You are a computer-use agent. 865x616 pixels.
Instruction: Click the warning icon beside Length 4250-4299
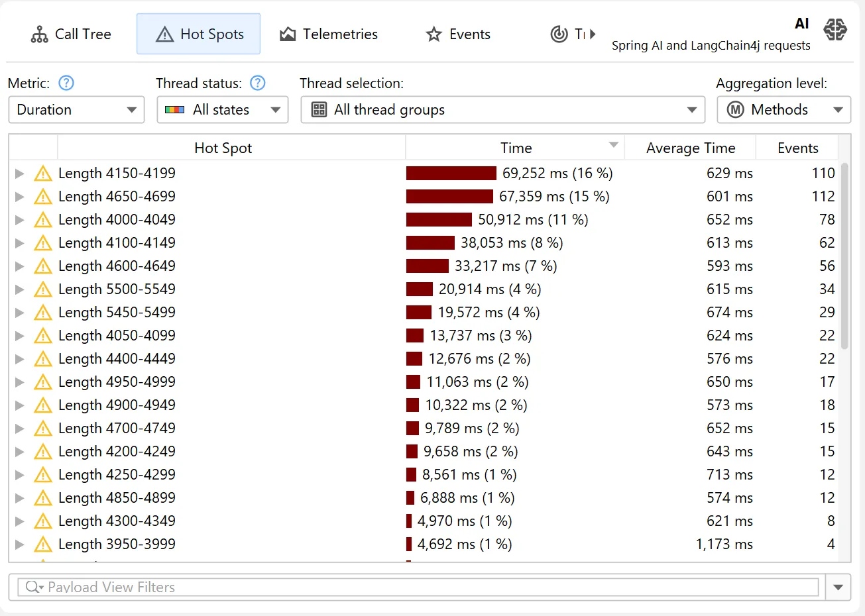(43, 475)
